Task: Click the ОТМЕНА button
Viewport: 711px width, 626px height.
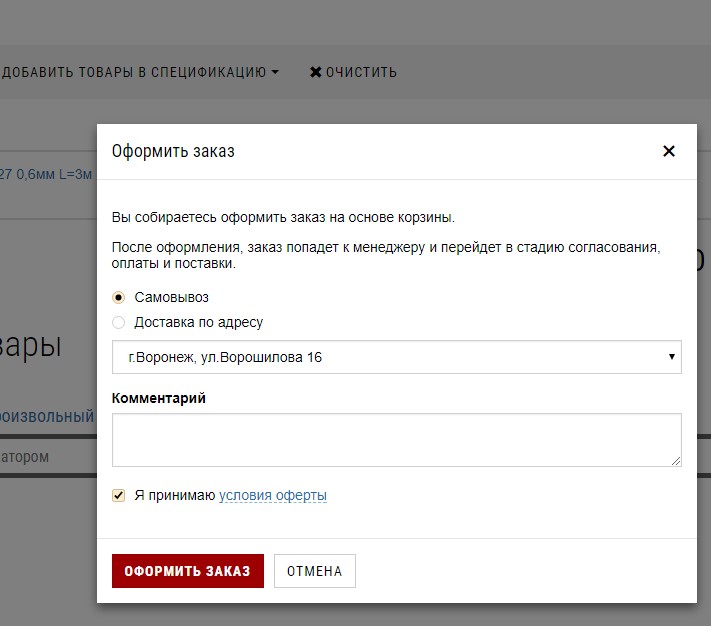Action: [314, 571]
